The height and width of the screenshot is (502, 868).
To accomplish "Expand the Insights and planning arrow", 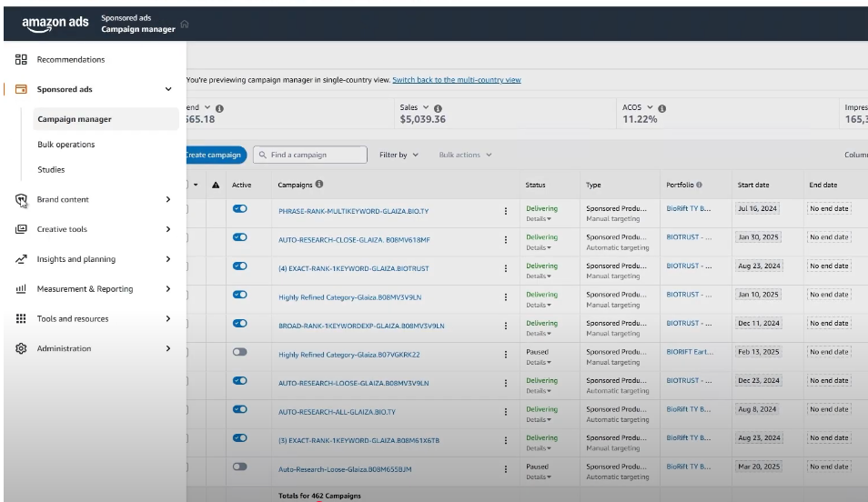I will (168, 259).
